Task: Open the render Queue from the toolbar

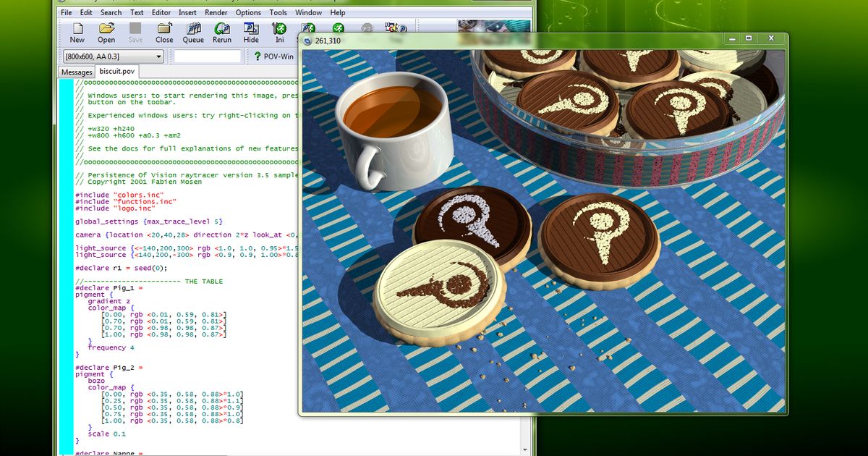Action: (193, 32)
